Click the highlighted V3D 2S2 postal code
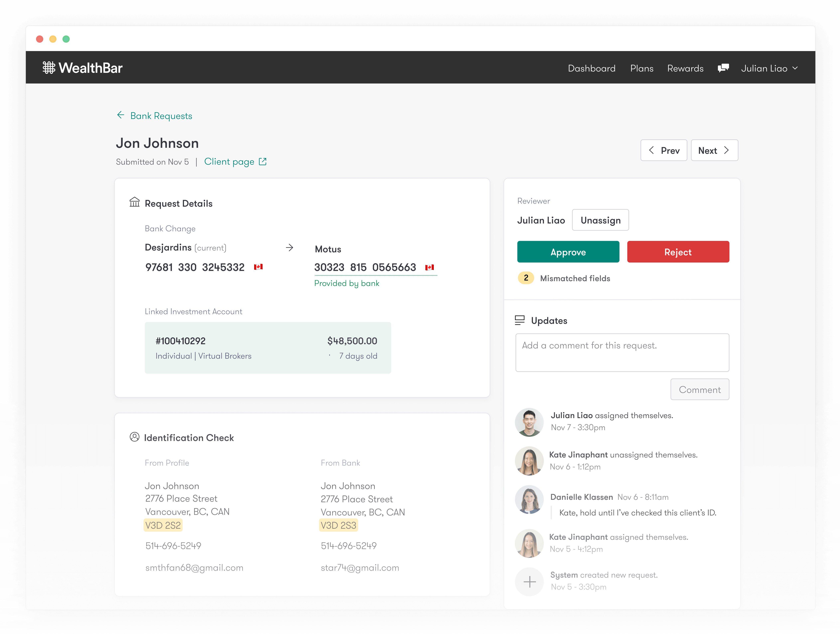 pyautogui.click(x=163, y=525)
